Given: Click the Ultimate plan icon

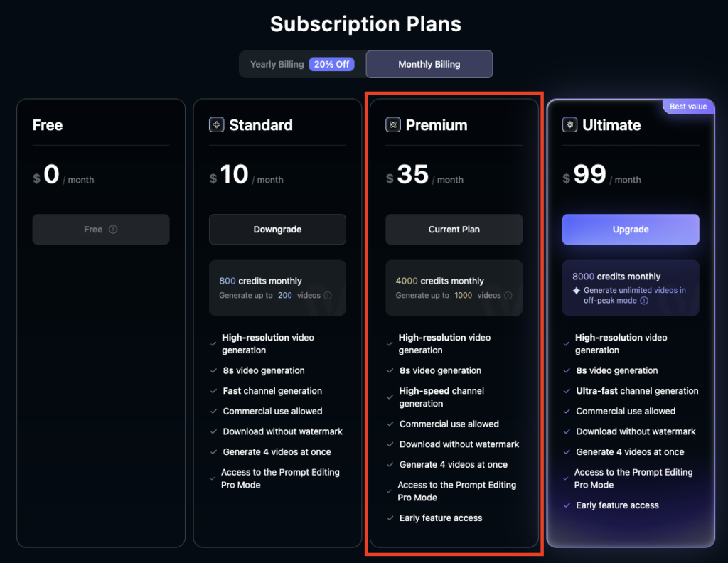Looking at the screenshot, I should [x=569, y=124].
